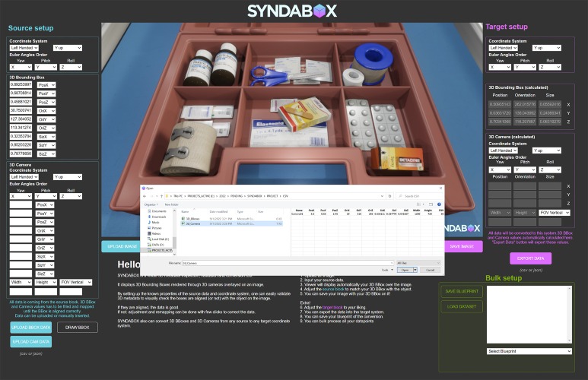The image size is (588, 380).
Task: Go up one folder level in Open dialog
Action: click(161, 196)
